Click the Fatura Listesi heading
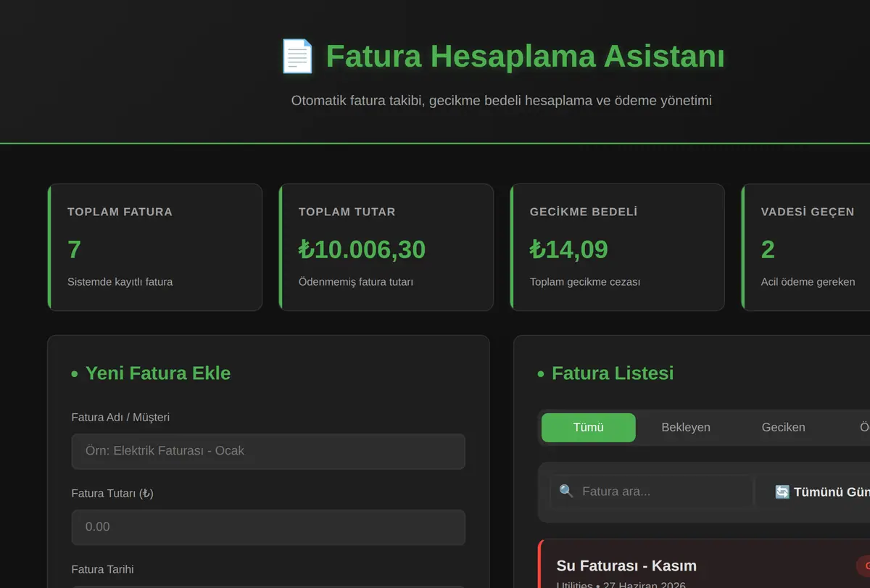870x588 pixels. [613, 373]
